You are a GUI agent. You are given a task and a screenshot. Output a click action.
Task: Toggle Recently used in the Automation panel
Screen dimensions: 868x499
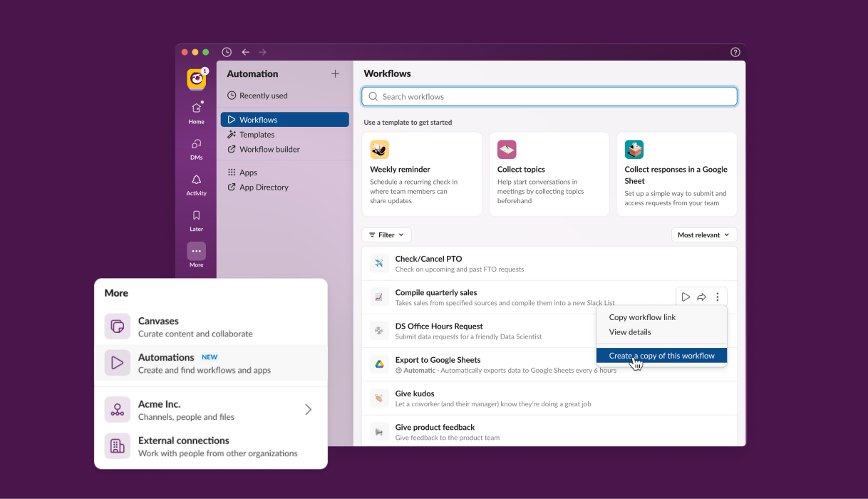[x=259, y=95]
